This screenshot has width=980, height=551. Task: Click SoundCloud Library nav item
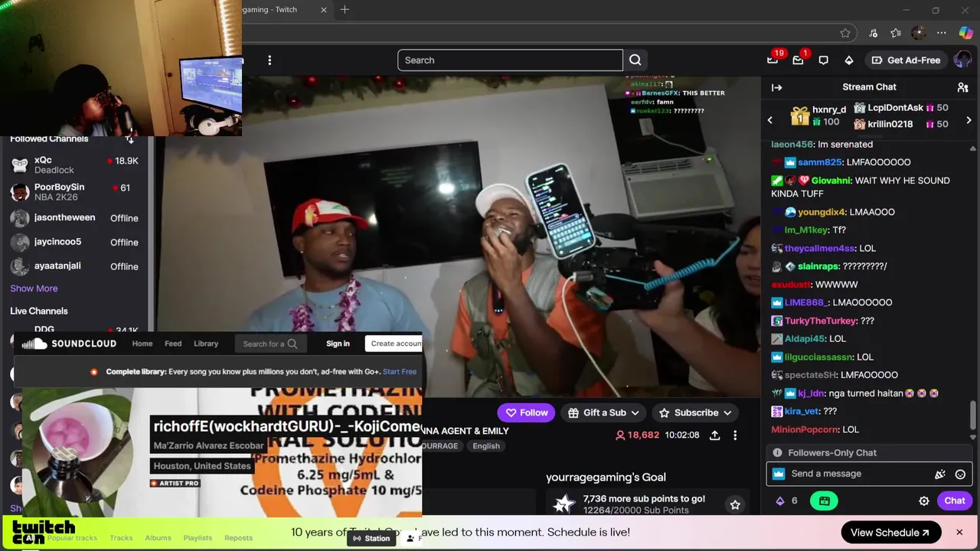pyautogui.click(x=206, y=344)
